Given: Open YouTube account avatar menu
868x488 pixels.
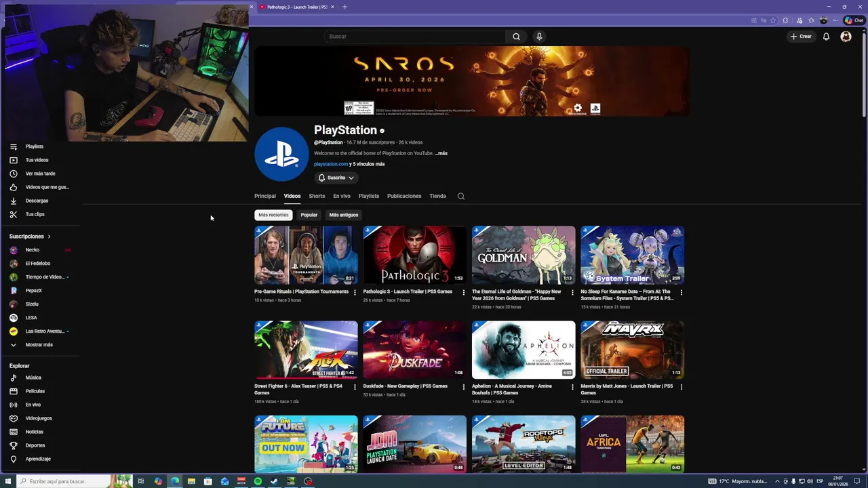Looking at the screenshot, I should pos(846,37).
